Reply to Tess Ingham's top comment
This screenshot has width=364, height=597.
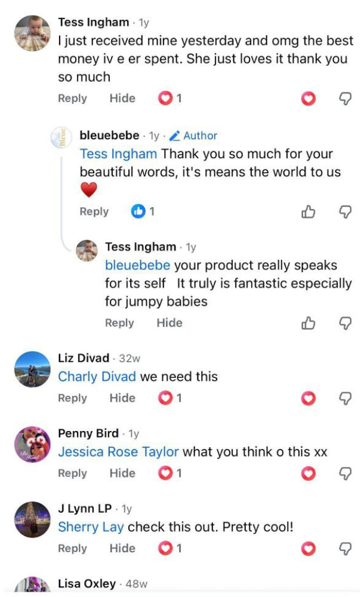(72, 99)
